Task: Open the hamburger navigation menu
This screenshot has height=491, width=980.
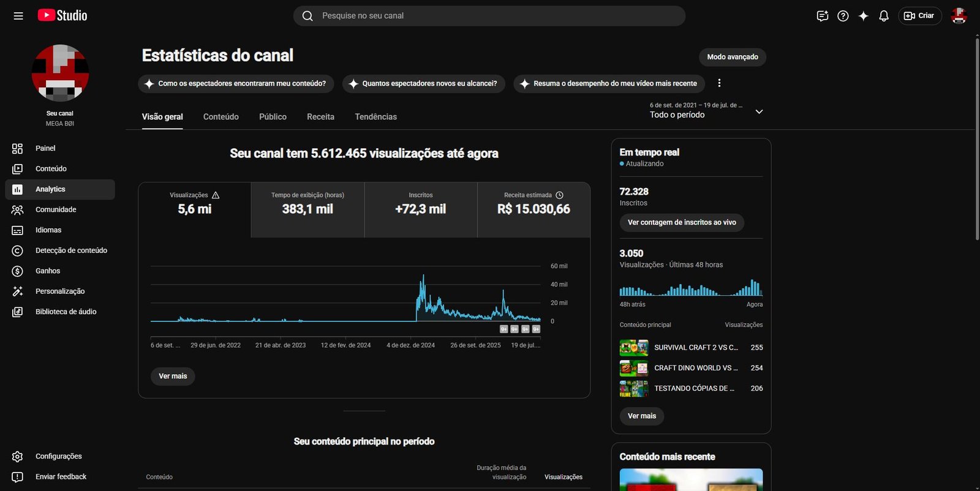Action: [x=18, y=16]
